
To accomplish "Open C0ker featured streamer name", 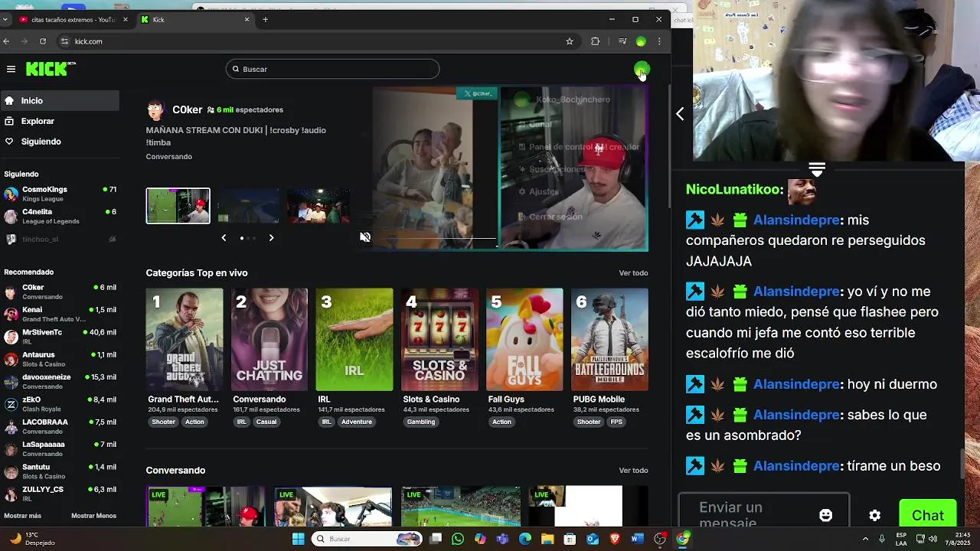I will pos(187,109).
